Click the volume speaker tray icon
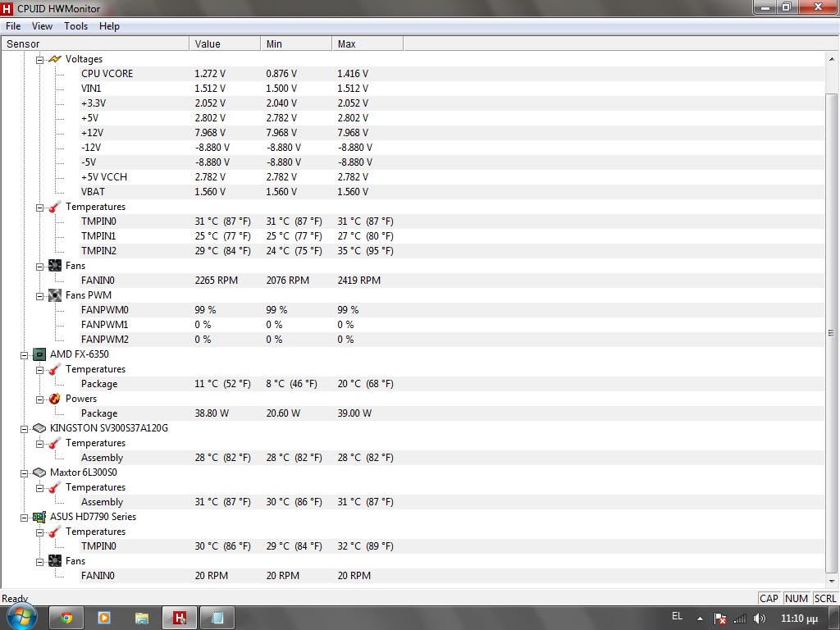Screen dimensions: 840x630 click(759, 619)
